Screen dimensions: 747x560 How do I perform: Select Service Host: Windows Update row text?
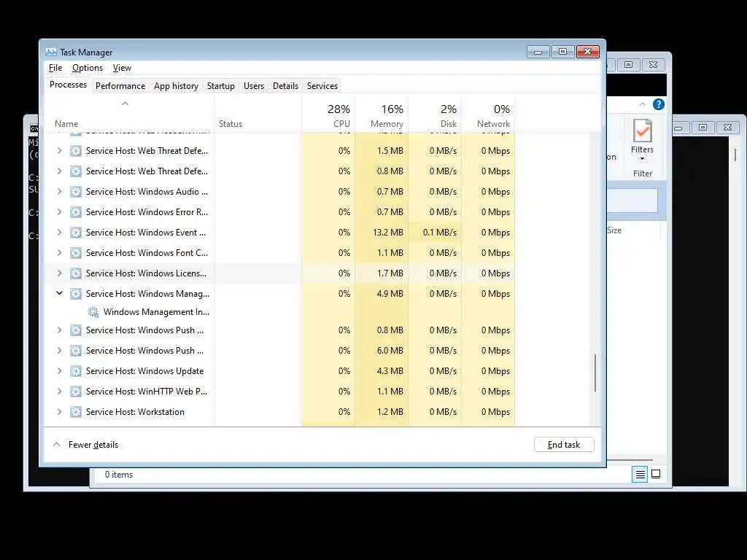[145, 371]
